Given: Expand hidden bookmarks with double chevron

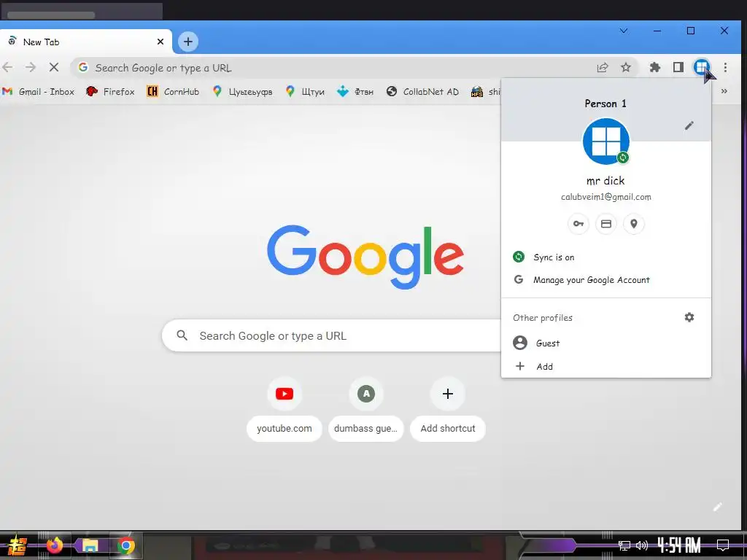Looking at the screenshot, I should 724,91.
